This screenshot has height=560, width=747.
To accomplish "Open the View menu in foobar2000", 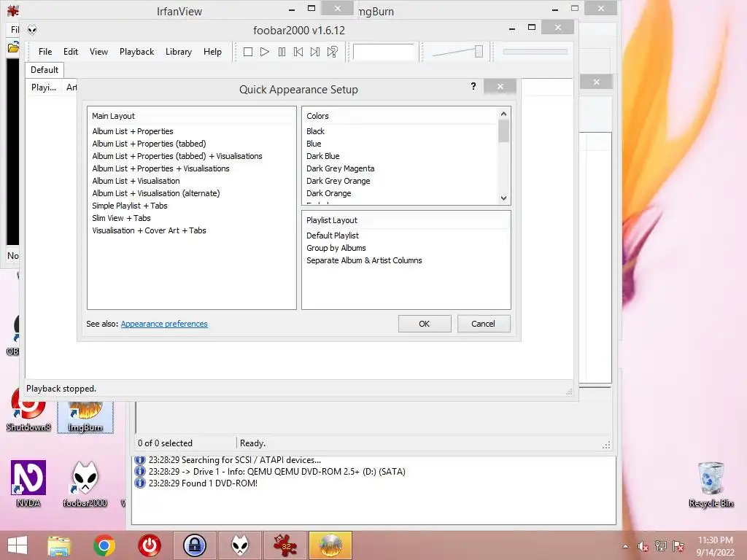I will (98, 52).
